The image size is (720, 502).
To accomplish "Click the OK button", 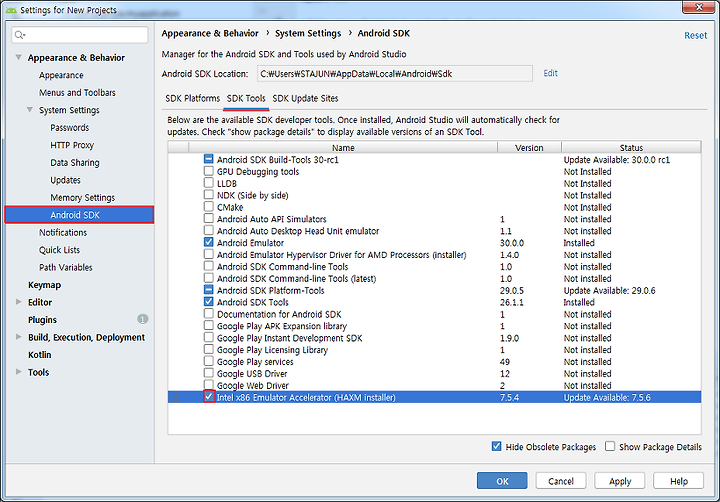I will tap(502, 481).
